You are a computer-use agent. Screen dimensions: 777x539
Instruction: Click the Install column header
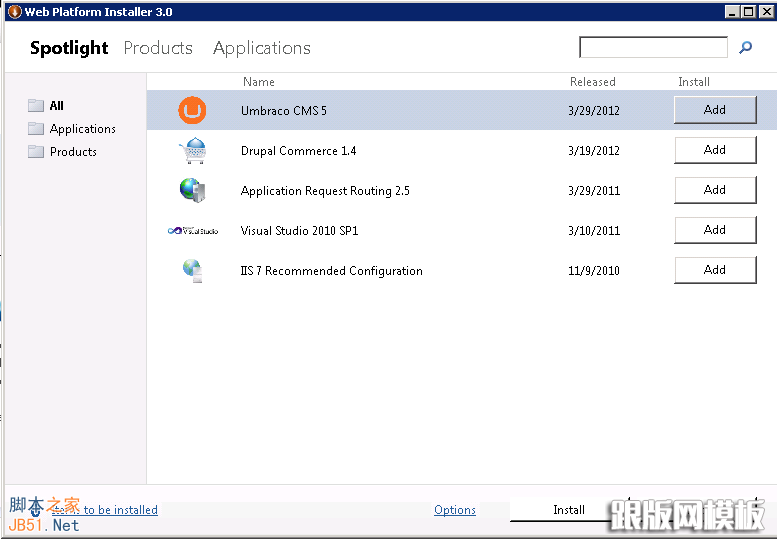click(x=694, y=82)
